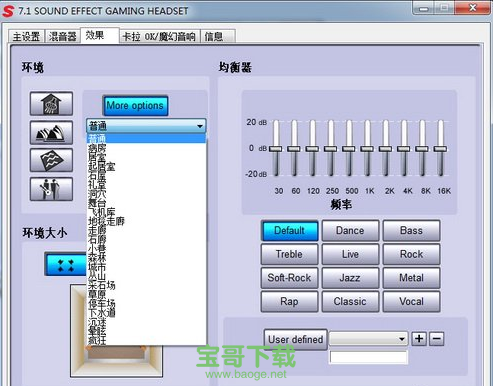Viewport: 493px width, 386px height.
Task: Click the 250 Hz equalizer slider handle
Action: pos(331,149)
